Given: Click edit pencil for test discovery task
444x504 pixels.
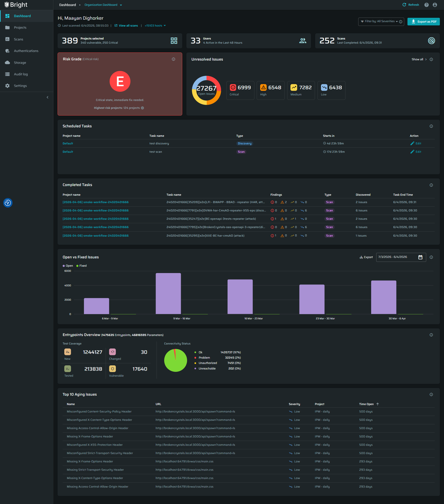Looking at the screenshot, I should [412, 144].
